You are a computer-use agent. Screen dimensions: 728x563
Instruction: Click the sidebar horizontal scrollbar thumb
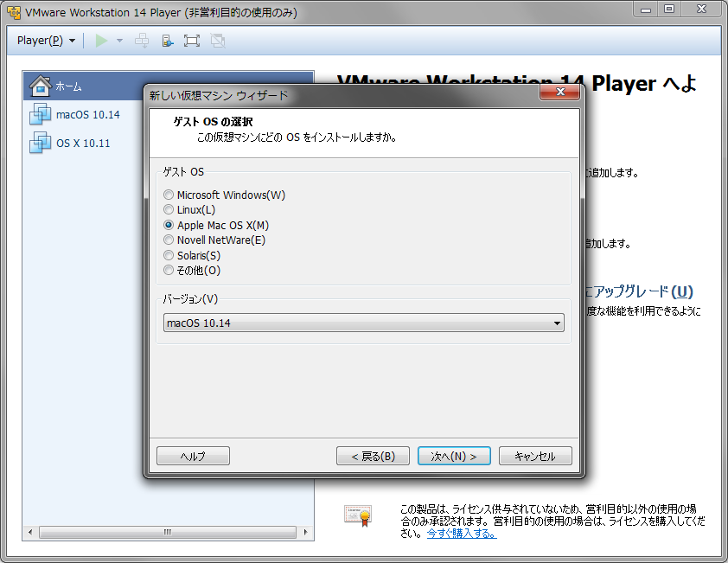[168, 532]
